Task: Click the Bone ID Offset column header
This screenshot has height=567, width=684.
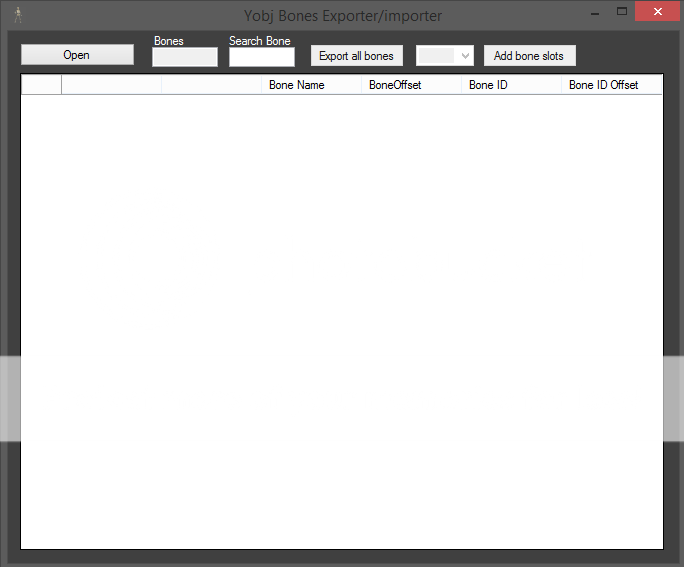Action: coord(611,85)
